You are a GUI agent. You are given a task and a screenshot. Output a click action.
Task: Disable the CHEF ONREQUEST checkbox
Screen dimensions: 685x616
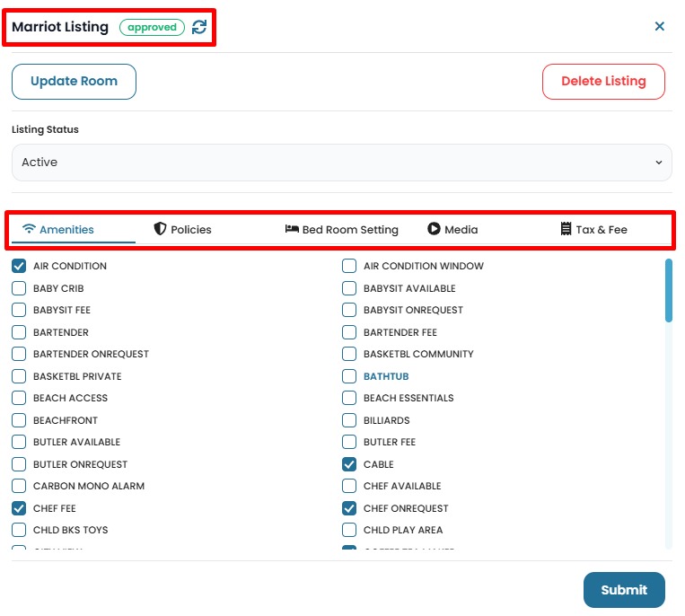point(349,508)
